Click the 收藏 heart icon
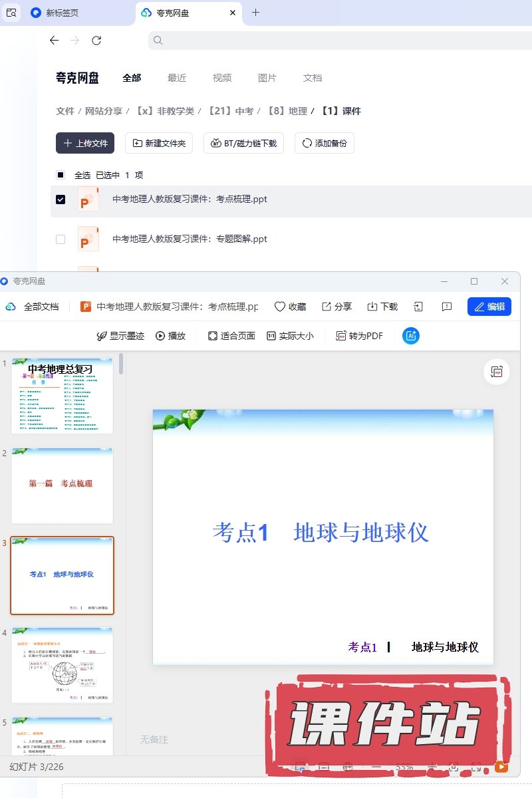 [x=280, y=307]
